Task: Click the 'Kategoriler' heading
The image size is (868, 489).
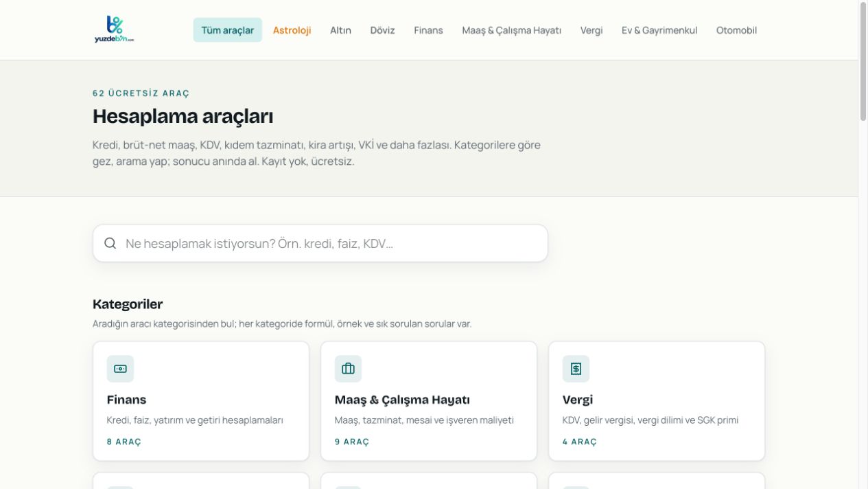Action: click(x=128, y=304)
